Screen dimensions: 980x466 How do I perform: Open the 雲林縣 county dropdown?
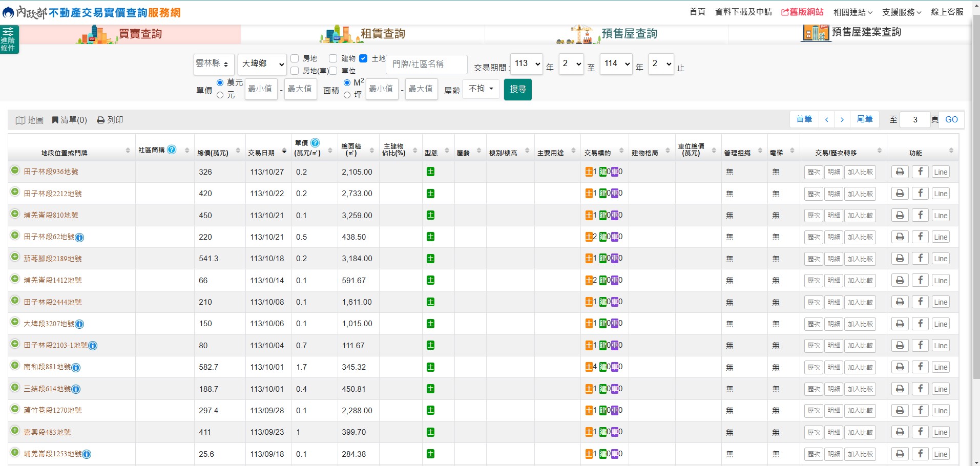click(214, 64)
